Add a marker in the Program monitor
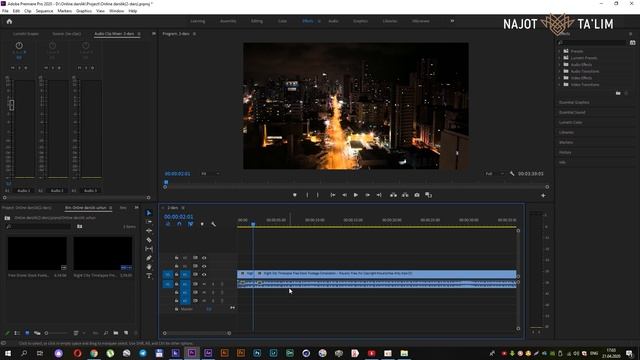640x360 pixels. [x=295, y=195]
